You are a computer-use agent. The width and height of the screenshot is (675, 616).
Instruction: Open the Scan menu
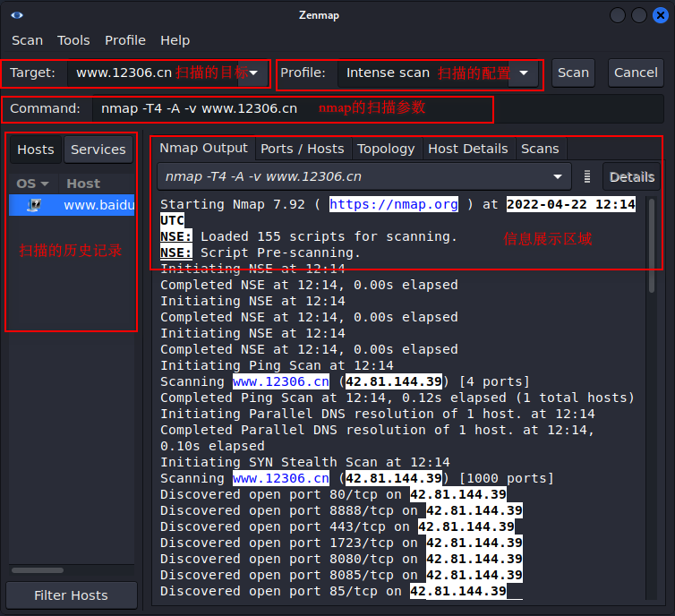(x=27, y=40)
